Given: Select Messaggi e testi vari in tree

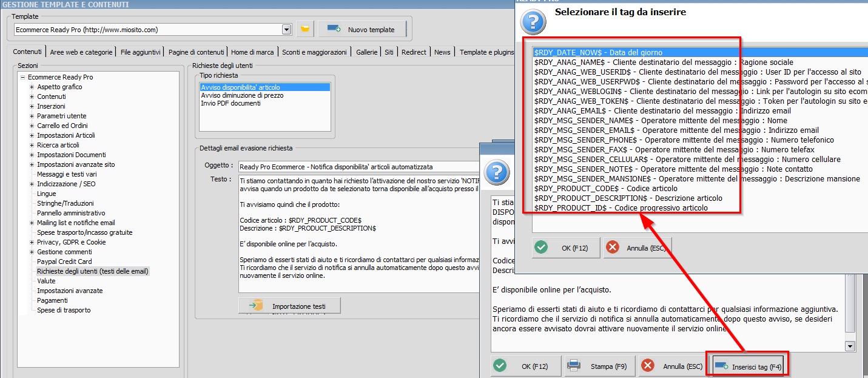Looking at the screenshot, I should [x=66, y=174].
